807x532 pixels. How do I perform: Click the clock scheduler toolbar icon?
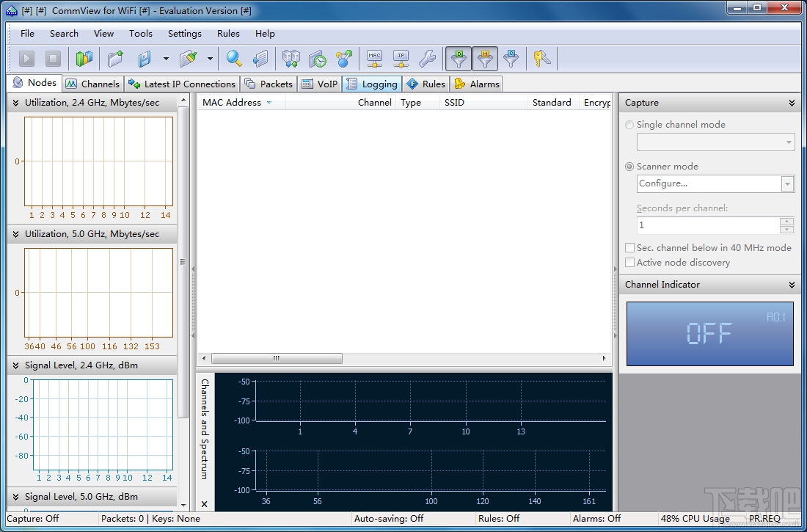317,59
